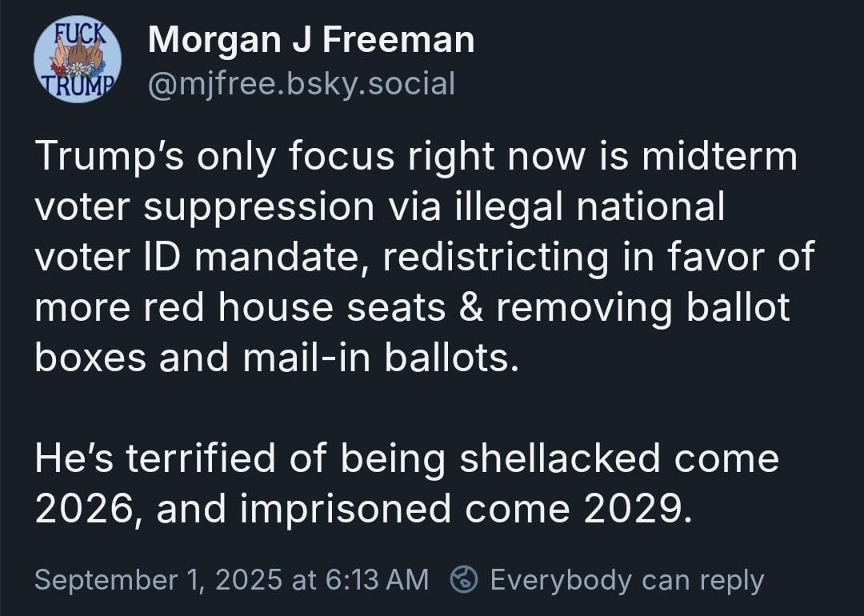Open Morgan J Freeman's profile avatar
864x616 pixels.
(78, 59)
